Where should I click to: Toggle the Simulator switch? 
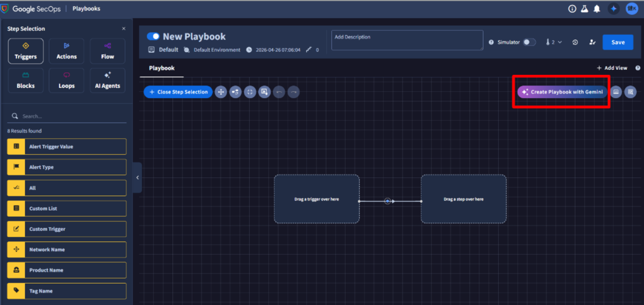point(529,42)
